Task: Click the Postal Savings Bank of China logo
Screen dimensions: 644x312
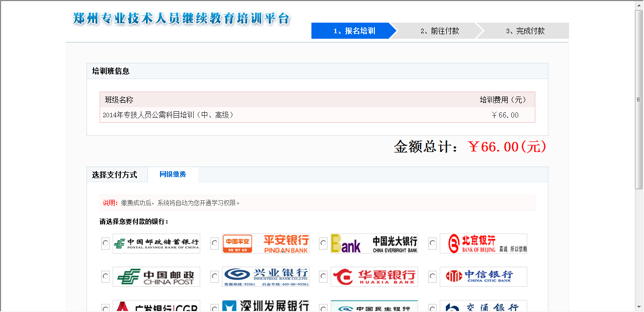Action: click(x=156, y=244)
